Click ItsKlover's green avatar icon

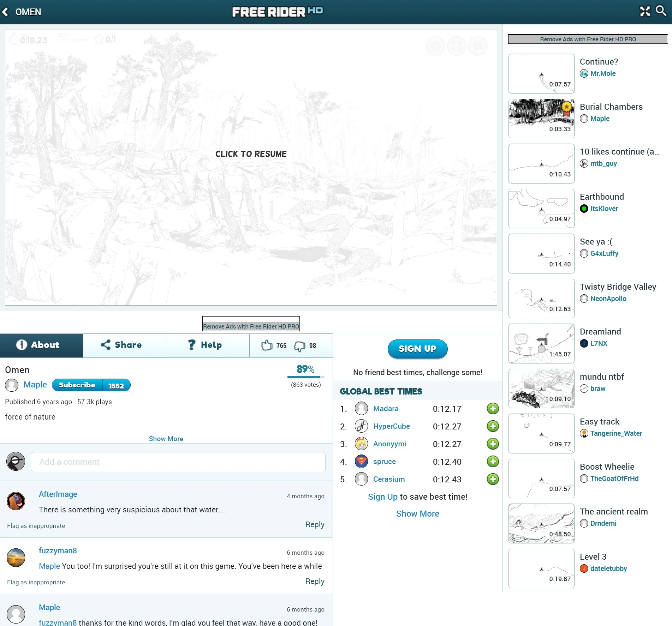tap(584, 209)
